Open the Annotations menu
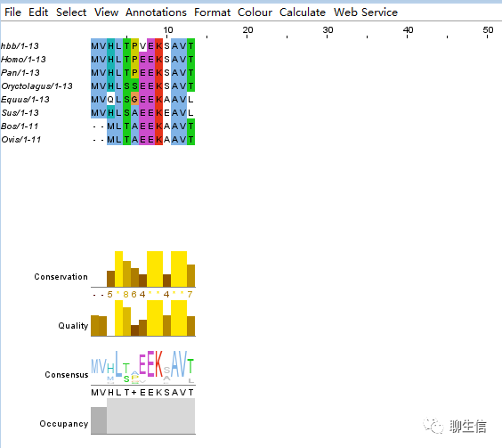The width and height of the screenshot is (502, 448). pyautogui.click(x=156, y=12)
